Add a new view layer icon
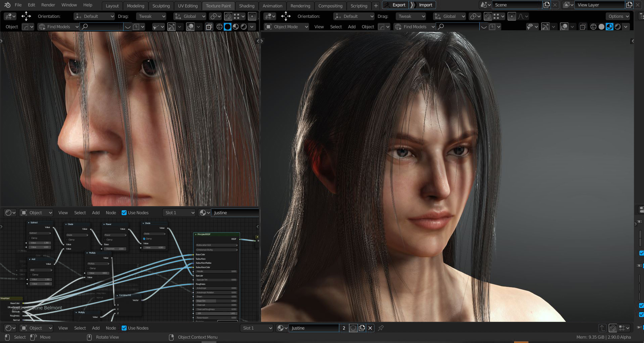Viewport: 644px width, 343px height. coord(629,5)
